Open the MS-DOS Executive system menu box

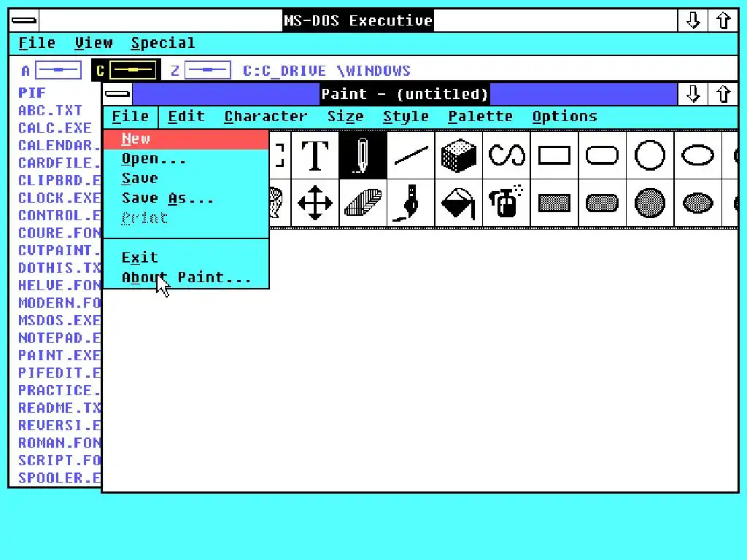click(x=24, y=20)
